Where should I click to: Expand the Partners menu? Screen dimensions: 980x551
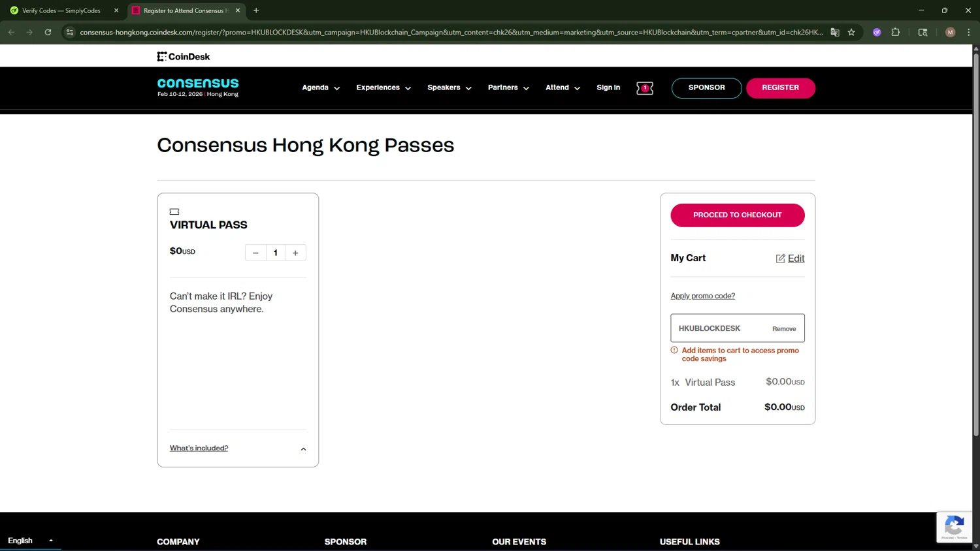click(x=508, y=87)
